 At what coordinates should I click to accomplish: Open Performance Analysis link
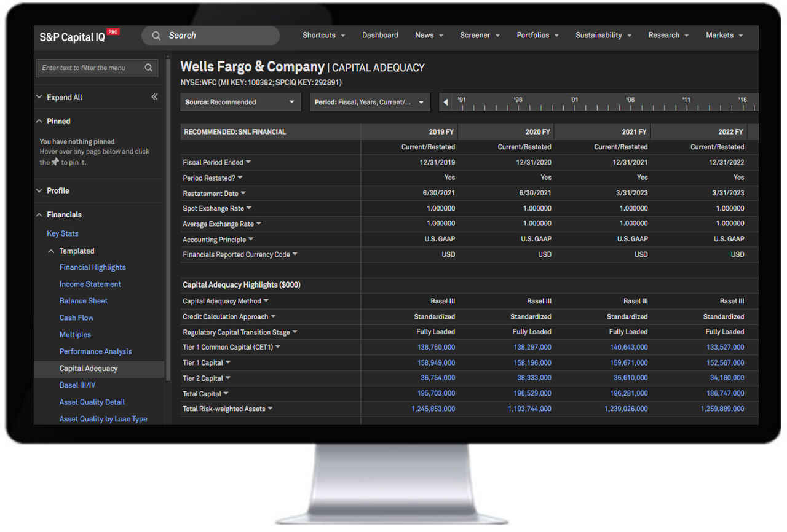pos(96,351)
